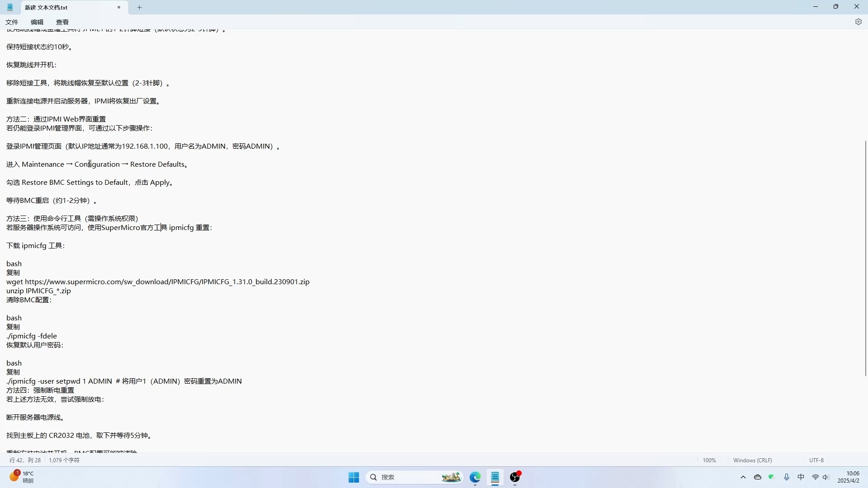Image resolution: width=868 pixels, height=488 pixels.
Task: Click the vertical scrollbar thumb
Action: pyautogui.click(x=866, y=258)
